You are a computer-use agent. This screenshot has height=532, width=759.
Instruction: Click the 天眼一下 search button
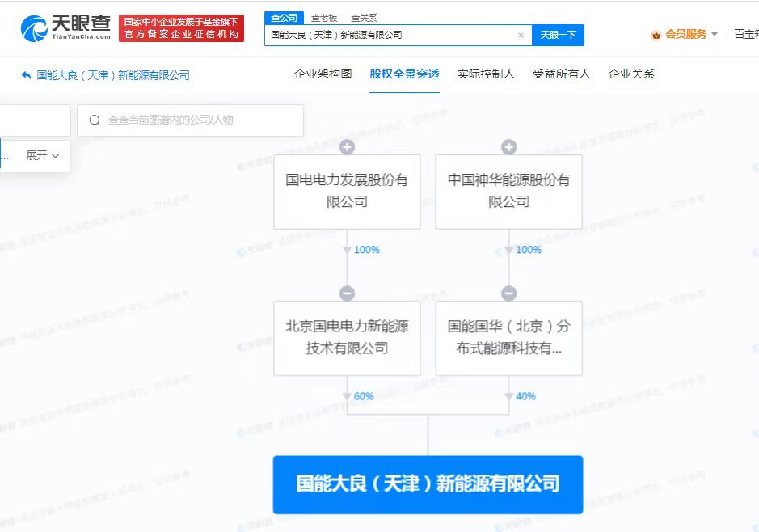coord(558,35)
